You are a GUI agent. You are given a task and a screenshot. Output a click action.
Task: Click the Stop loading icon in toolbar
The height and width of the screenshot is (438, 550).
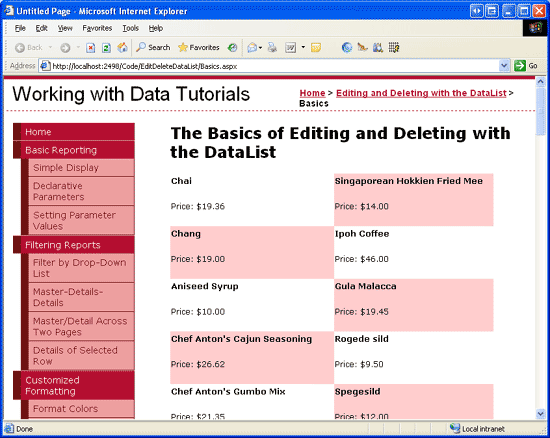coord(90,48)
